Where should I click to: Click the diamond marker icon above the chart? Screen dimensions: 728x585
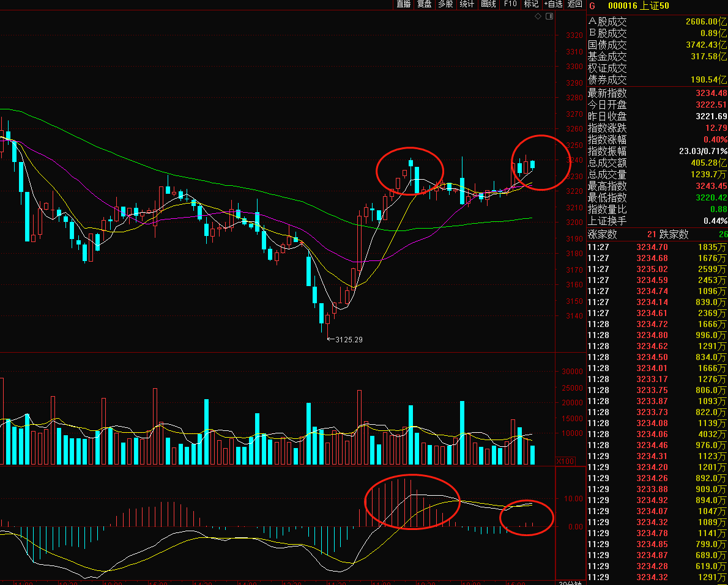[538, 17]
